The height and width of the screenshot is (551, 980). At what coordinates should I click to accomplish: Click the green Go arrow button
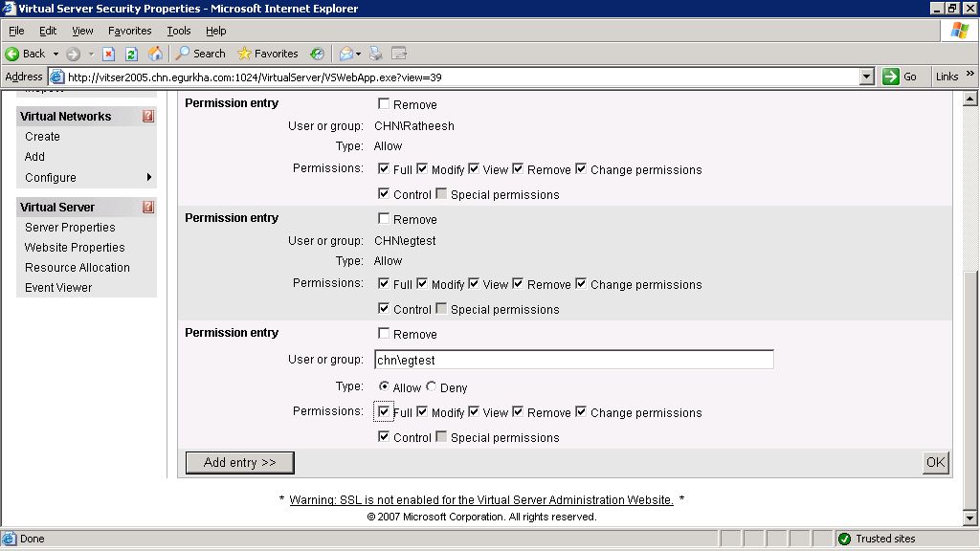[891, 77]
